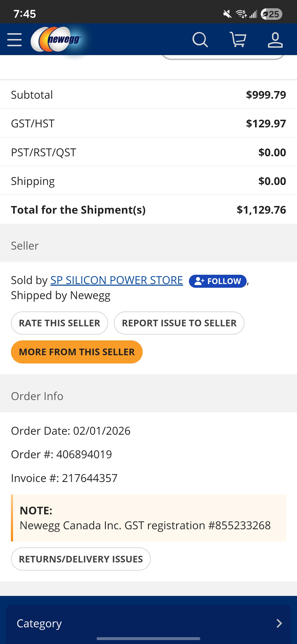
Task: Tap the order number 406894019
Action: point(84,454)
